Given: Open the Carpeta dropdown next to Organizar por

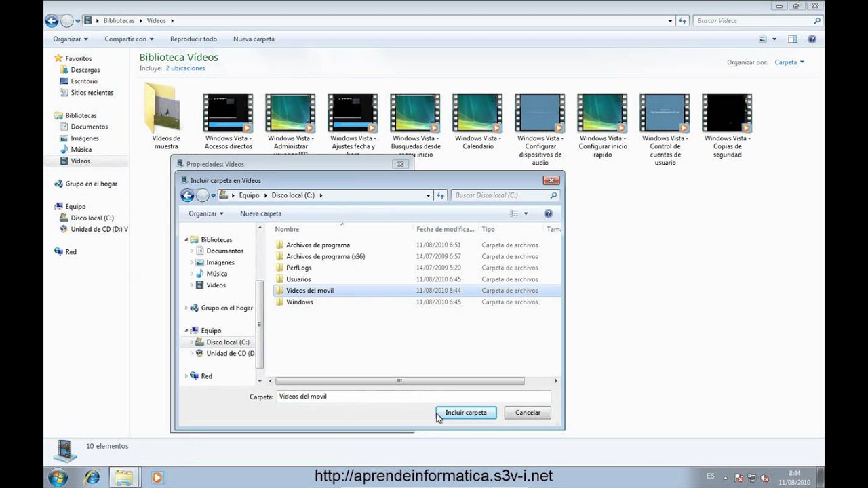Looking at the screenshot, I should (x=789, y=62).
